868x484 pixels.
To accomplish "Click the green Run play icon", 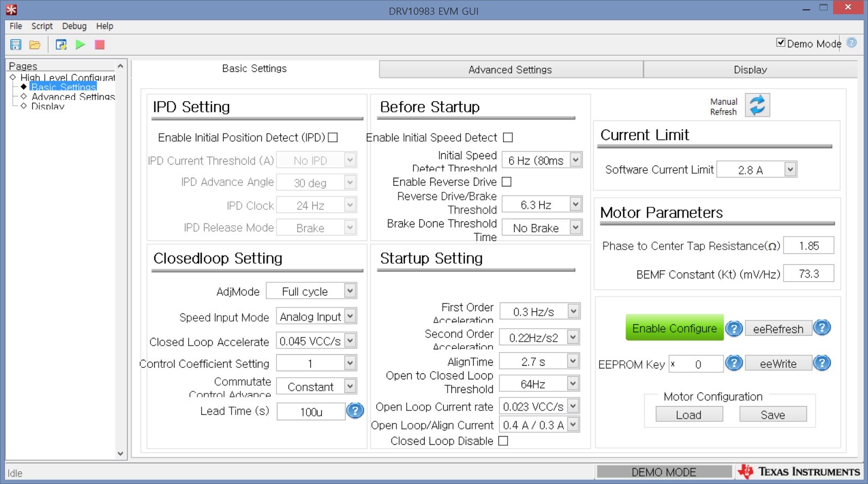I will pyautogui.click(x=80, y=45).
